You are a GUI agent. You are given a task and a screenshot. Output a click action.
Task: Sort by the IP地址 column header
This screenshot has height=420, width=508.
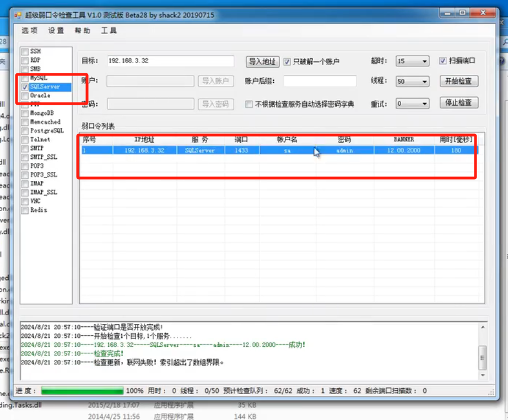[x=145, y=139]
